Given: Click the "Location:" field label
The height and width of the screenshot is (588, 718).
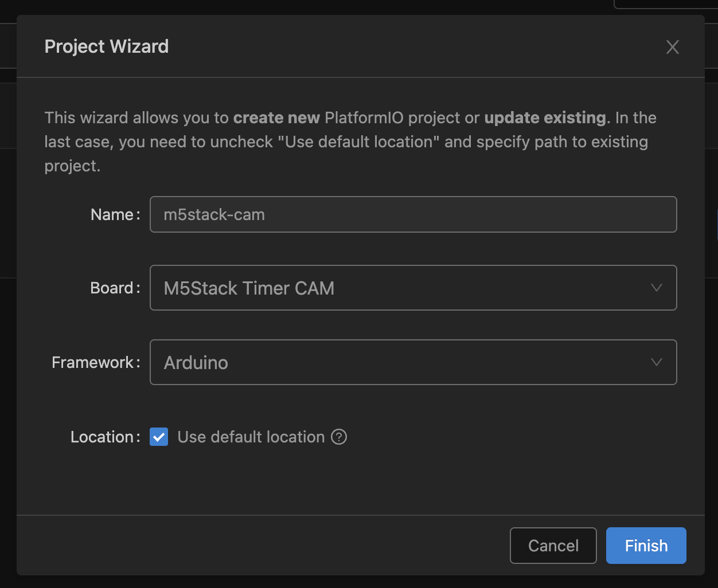Looking at the screenshot, I should point(106,437).
